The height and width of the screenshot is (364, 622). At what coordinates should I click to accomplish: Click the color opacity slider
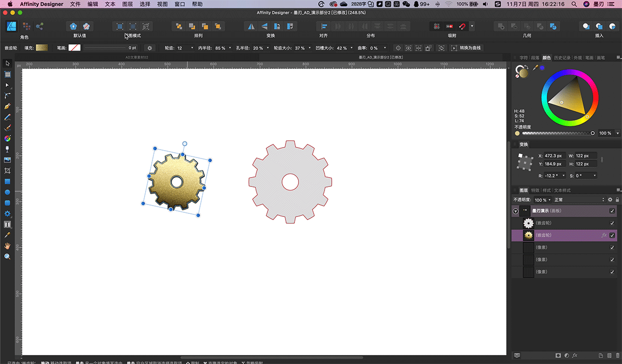coord(558,133)
